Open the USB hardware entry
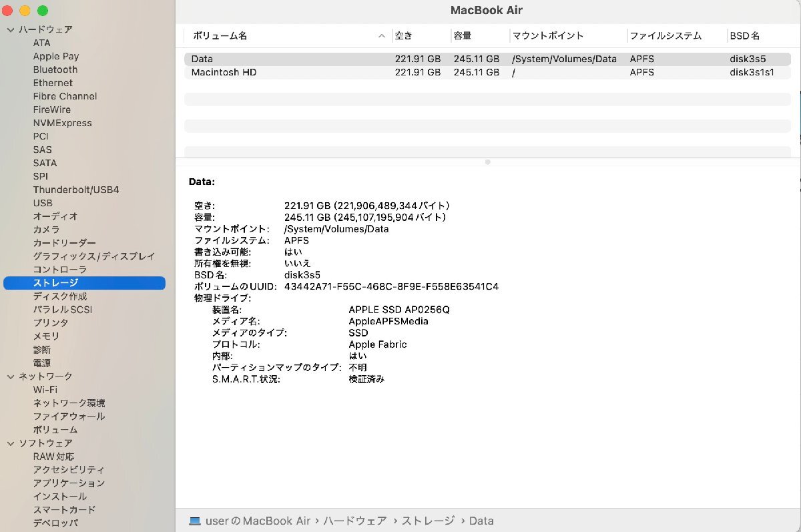 coord(43,203)
